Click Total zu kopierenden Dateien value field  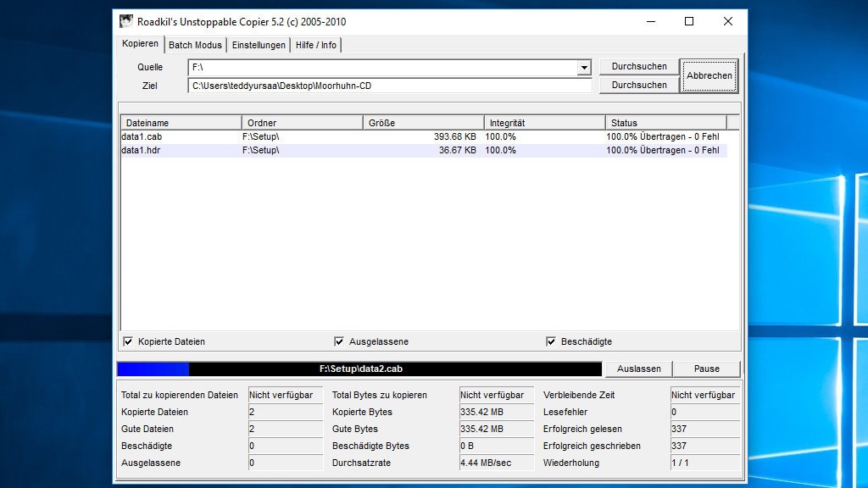point(285,395)
